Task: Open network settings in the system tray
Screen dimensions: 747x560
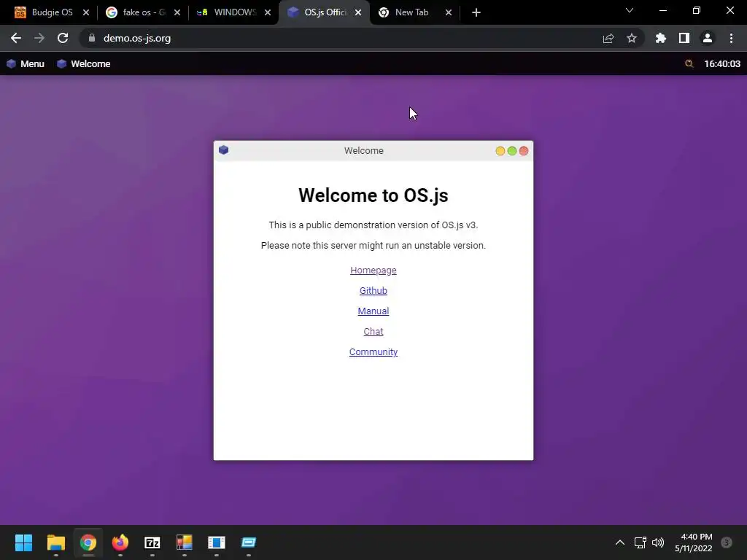Action: pyautogui.click(x=640, y=542)
